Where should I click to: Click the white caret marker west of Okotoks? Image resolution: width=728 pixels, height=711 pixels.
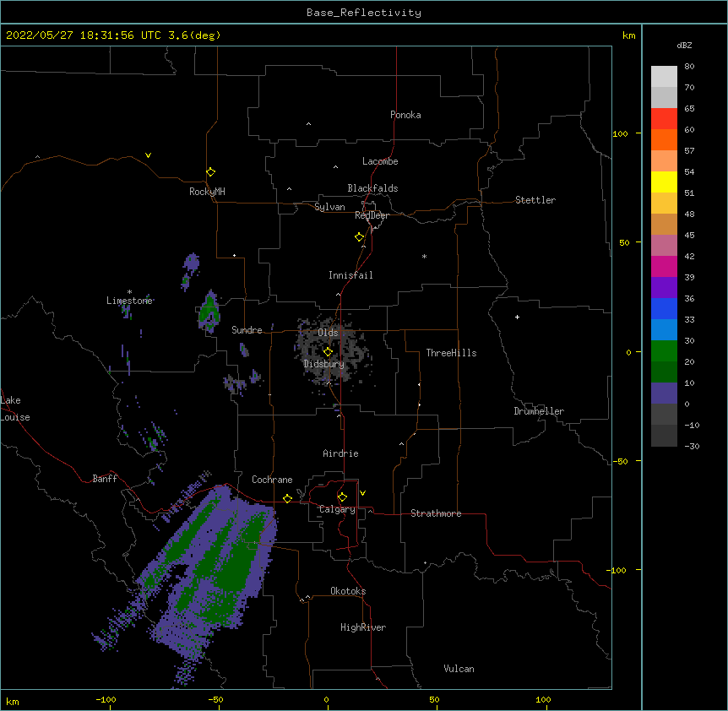pos(307,597)
